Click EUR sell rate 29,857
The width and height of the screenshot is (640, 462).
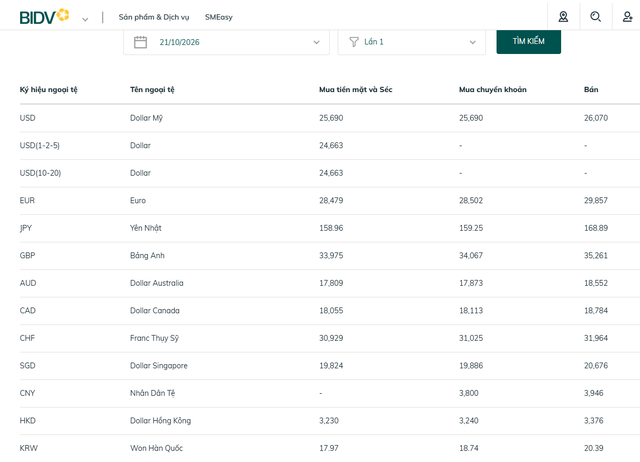tap(596, 200)
